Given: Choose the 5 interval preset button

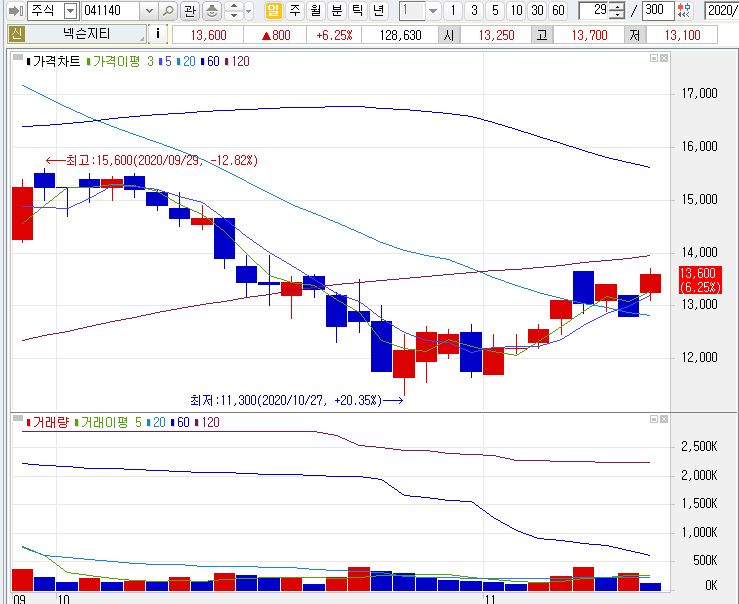Looking at the screenshot, I should tap(495, 10).
